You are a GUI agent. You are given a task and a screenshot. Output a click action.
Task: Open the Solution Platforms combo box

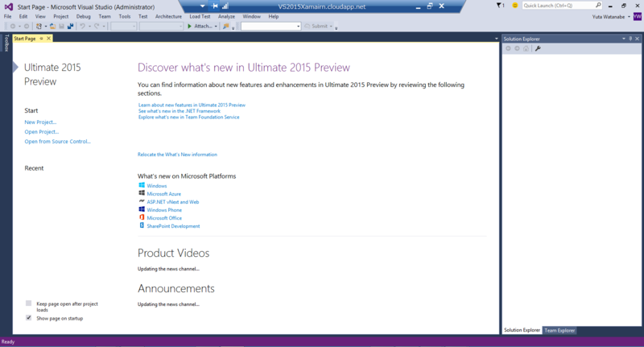click(162, 27)
